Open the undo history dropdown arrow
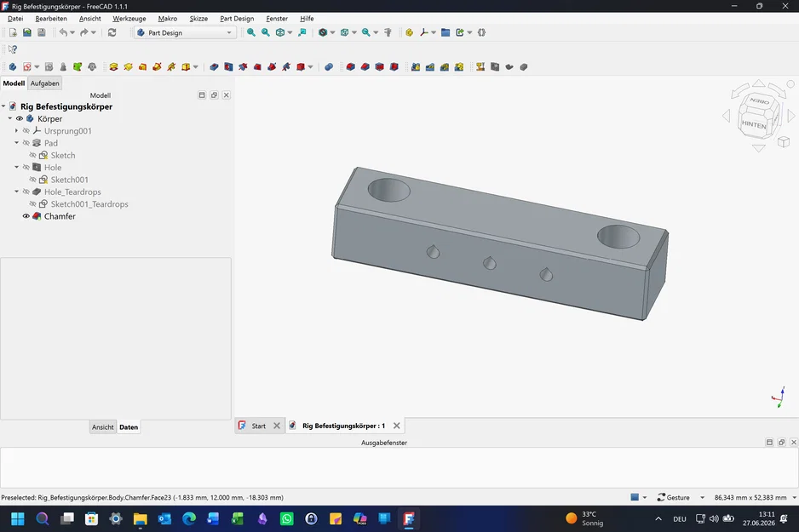 (72, 32)
